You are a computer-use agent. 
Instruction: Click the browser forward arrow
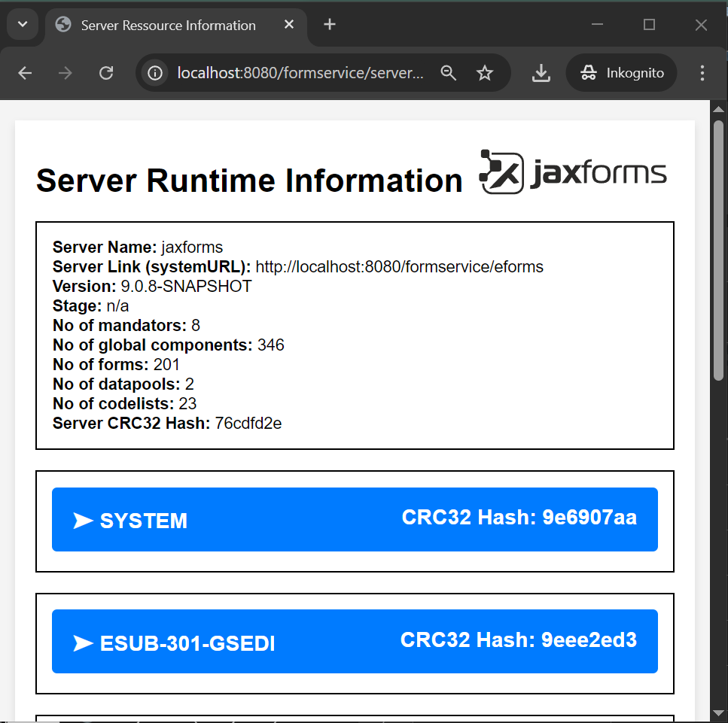65,73
